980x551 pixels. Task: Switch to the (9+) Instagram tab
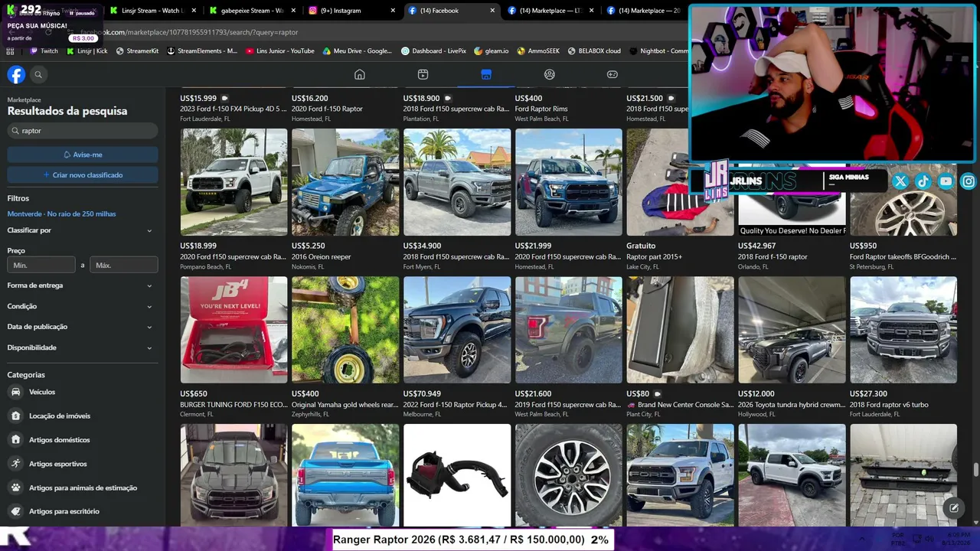click(x=351, y=11)
